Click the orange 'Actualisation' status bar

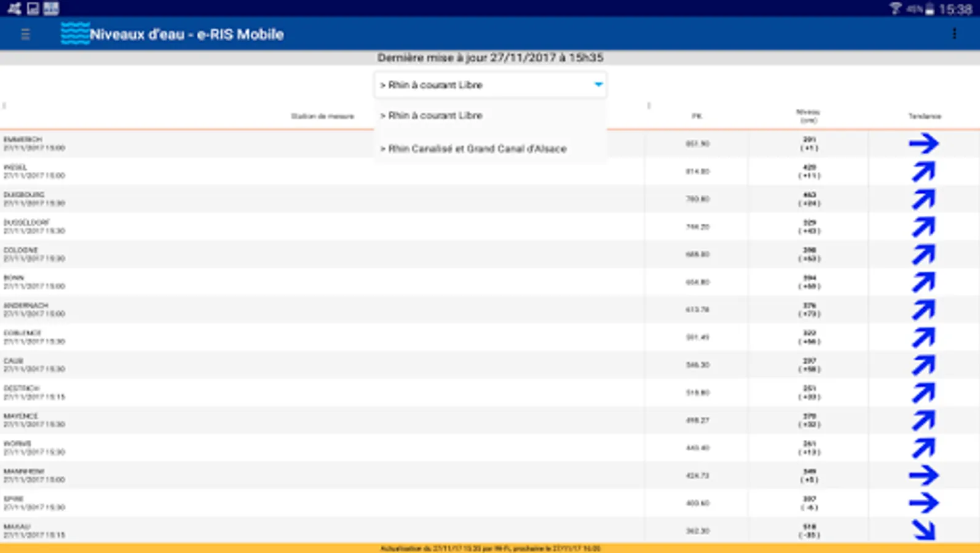click(490, 548)
